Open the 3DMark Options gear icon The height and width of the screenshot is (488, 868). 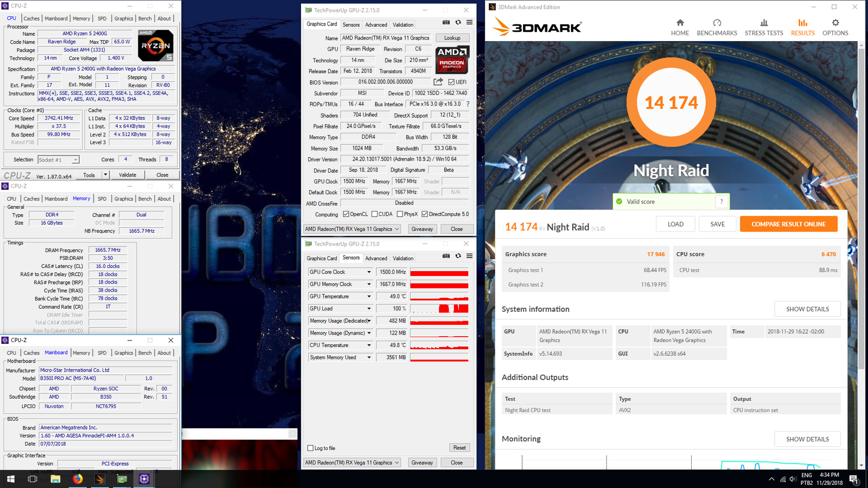point(835,23)
